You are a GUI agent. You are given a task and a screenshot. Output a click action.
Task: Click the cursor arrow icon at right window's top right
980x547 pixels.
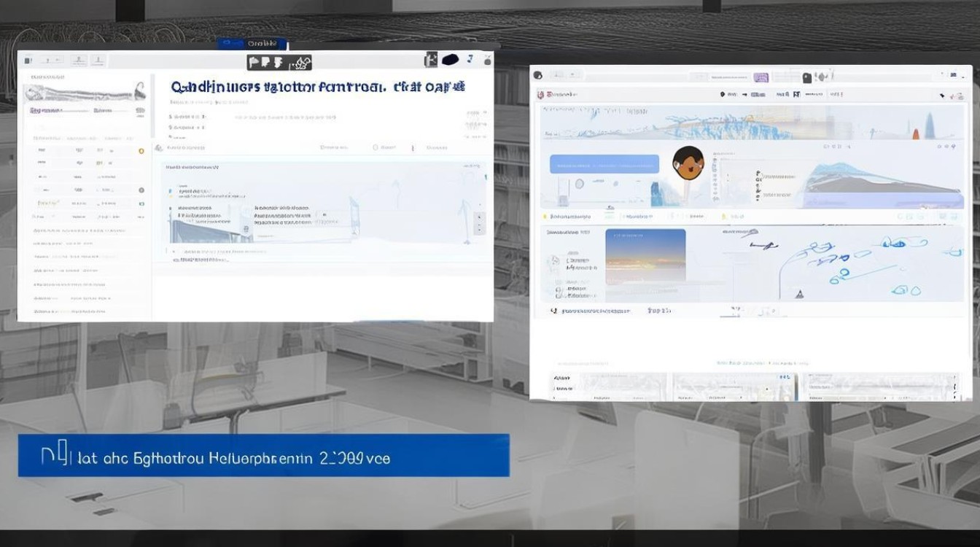[942, 95]
